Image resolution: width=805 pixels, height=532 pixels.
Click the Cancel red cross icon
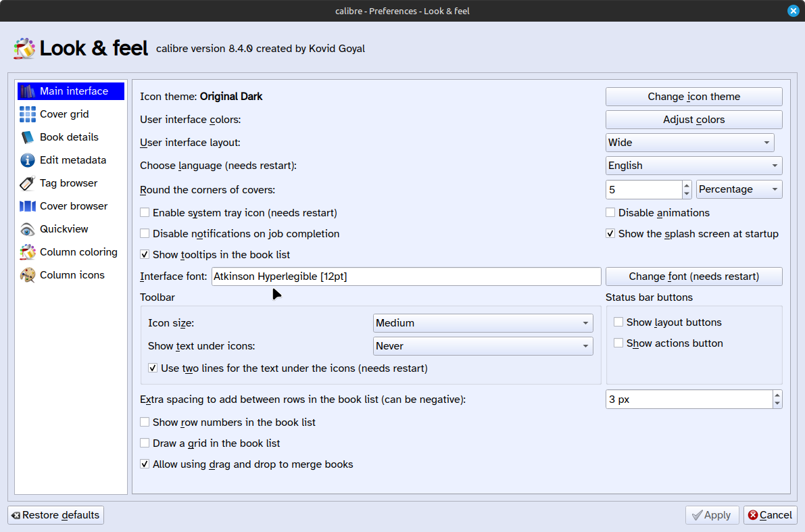pos(753,515)
